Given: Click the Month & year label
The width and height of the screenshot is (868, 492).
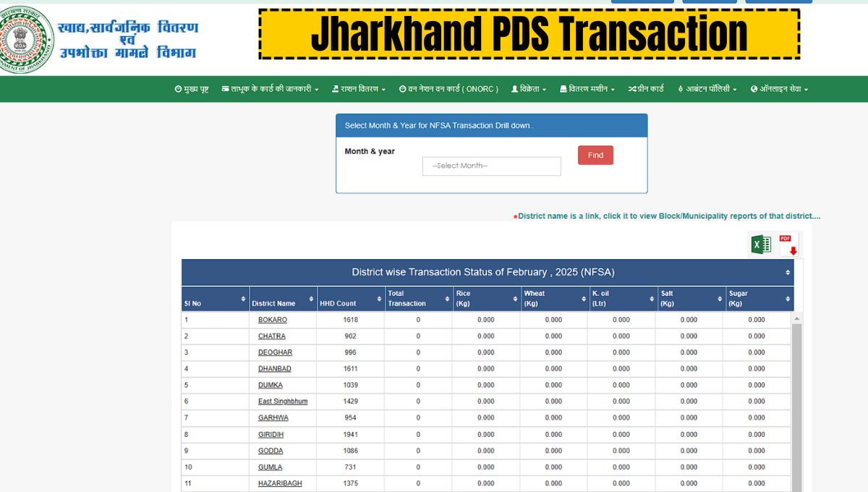Looking at the screenshot, I should 370,151.
